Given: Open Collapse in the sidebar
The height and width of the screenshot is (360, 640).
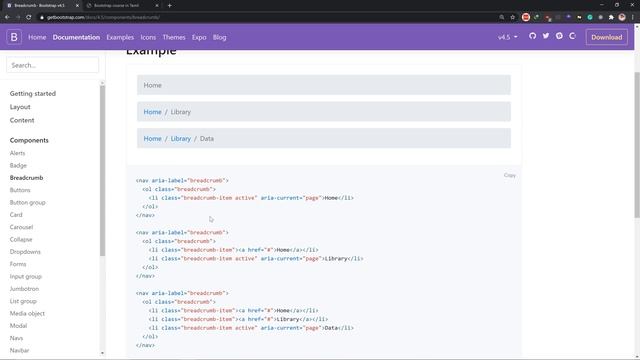Looking at the screenshot, I should (21, 239).
